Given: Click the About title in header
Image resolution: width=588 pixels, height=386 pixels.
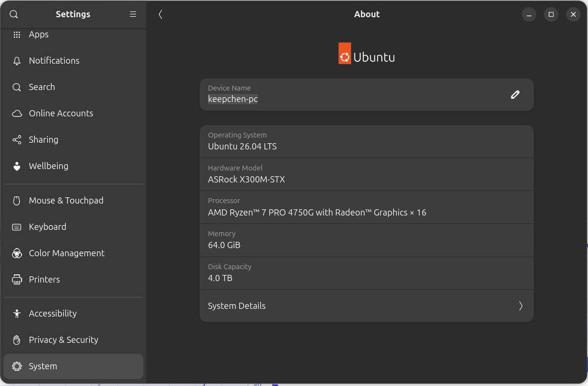Looking at the screenshot, I should coord(367,14).
